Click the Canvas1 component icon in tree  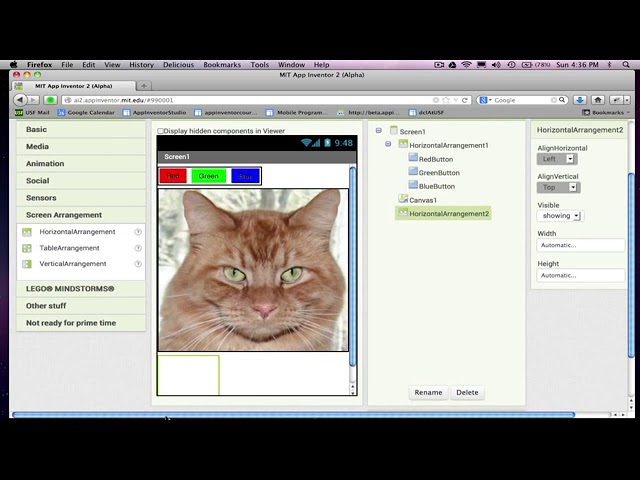[x=403, y=199]
